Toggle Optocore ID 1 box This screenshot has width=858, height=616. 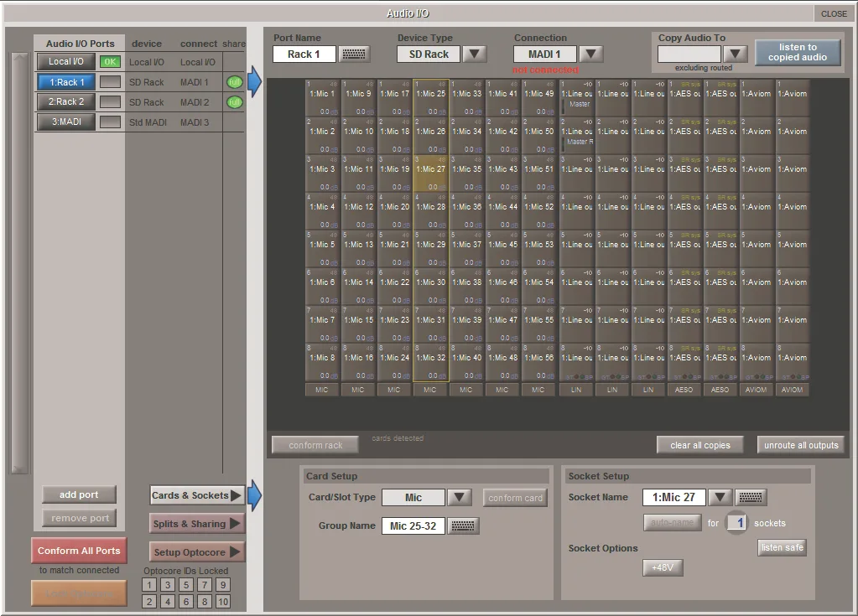click(x=149, y=585)
